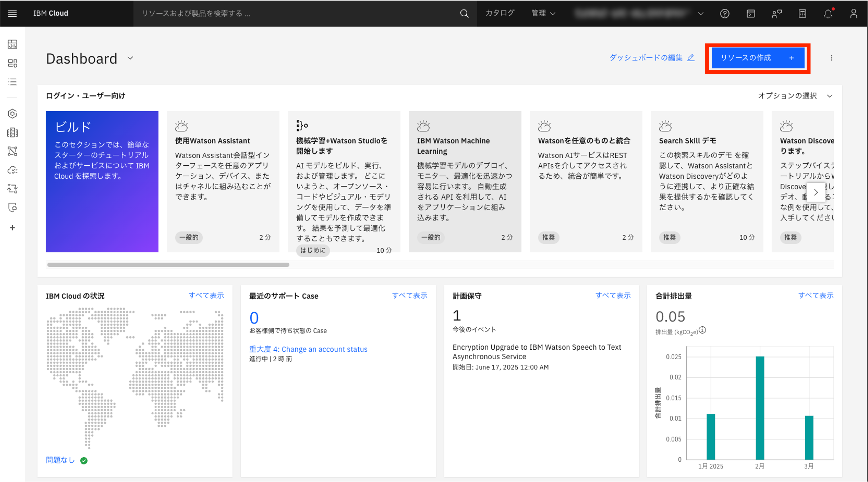The image size is (868, 482).
Task: Open the hamburger navigation menu
Action: tap(13, 13)
